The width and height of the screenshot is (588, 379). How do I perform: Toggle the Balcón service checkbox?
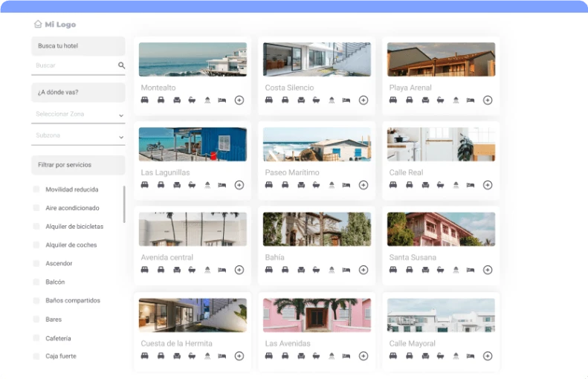[x=36, y=282]
